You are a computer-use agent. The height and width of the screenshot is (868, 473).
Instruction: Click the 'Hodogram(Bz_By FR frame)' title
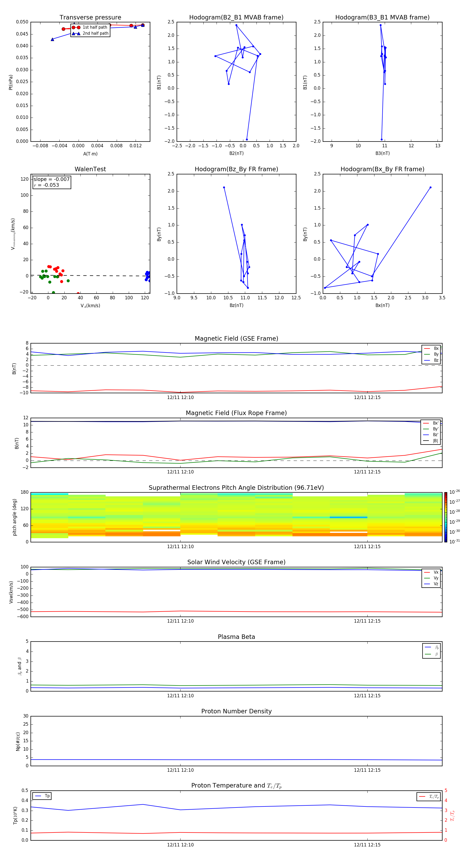(x=236, y=169)
